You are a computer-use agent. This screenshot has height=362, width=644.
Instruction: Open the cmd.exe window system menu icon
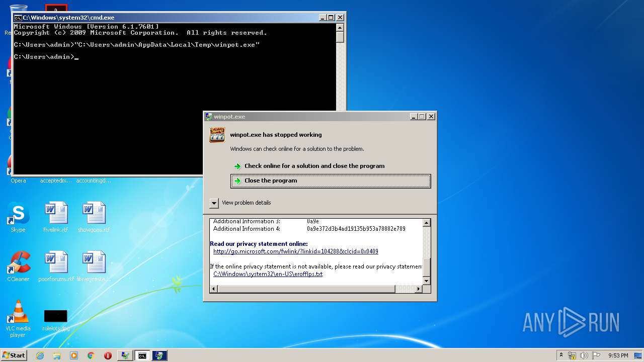tap(18, 18)
